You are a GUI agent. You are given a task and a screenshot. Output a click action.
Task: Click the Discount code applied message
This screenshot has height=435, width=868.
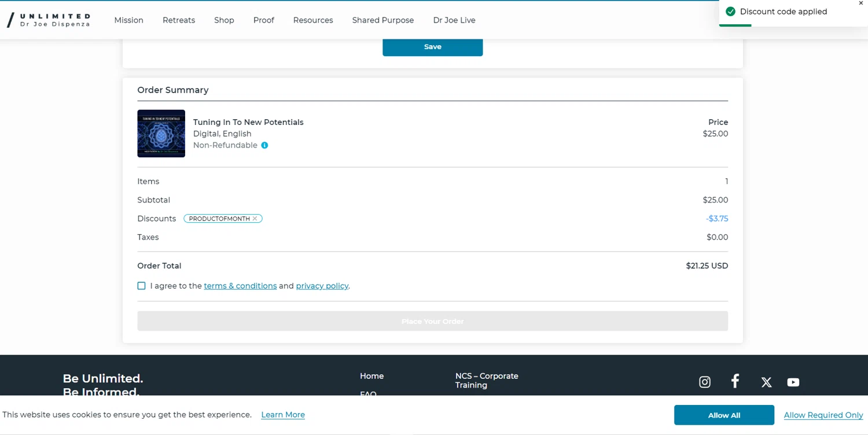tap(784, 12)
